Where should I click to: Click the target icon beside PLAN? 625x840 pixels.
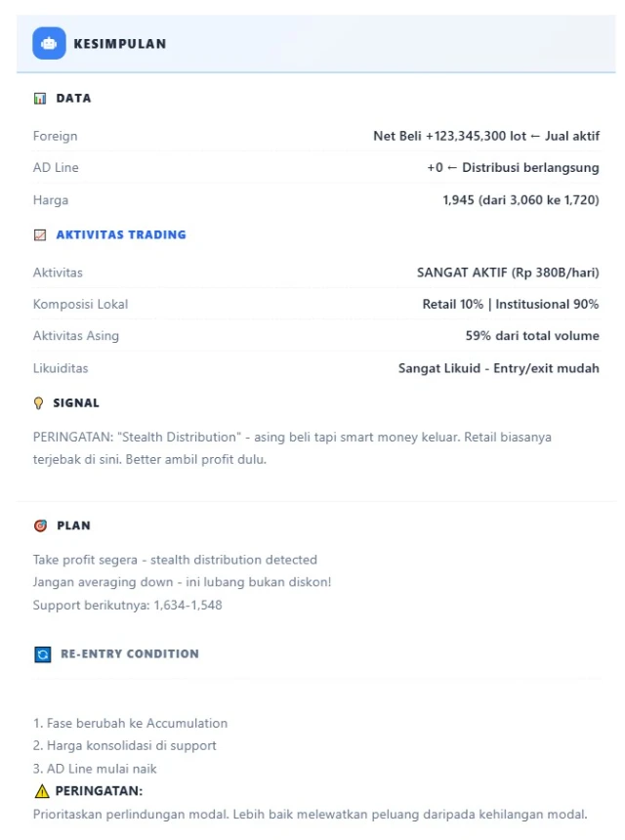point(40,525)
